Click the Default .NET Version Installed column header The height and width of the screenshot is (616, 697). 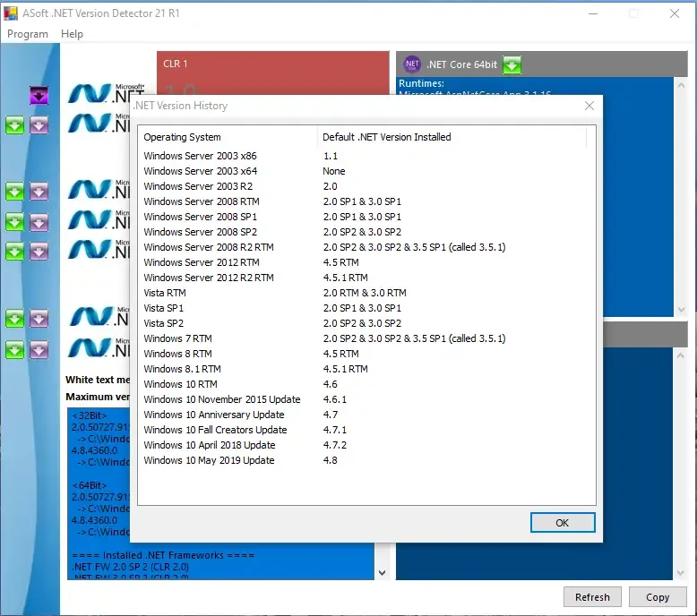coord(452,137)
